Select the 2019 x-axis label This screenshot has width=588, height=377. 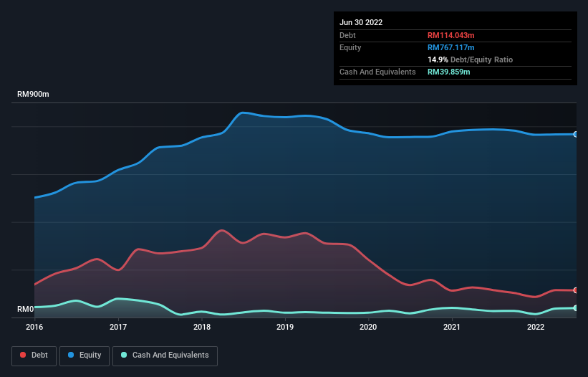[x=285, y=327]
